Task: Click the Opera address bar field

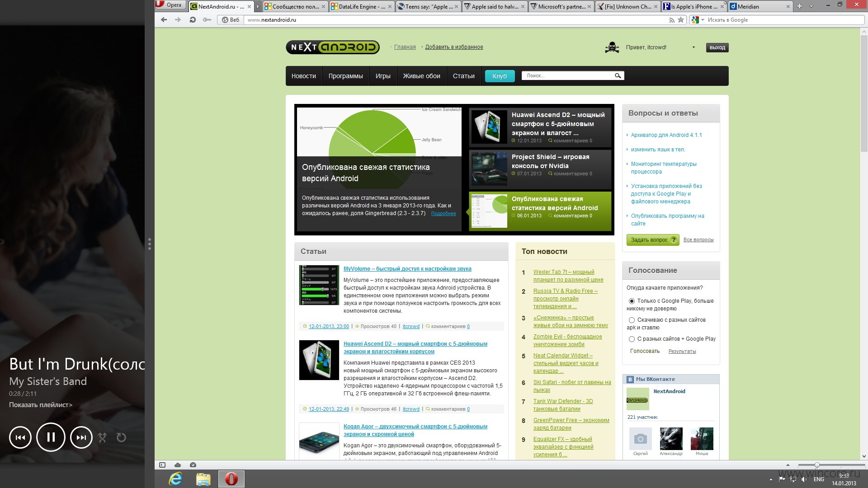Action: pos(457,20)
